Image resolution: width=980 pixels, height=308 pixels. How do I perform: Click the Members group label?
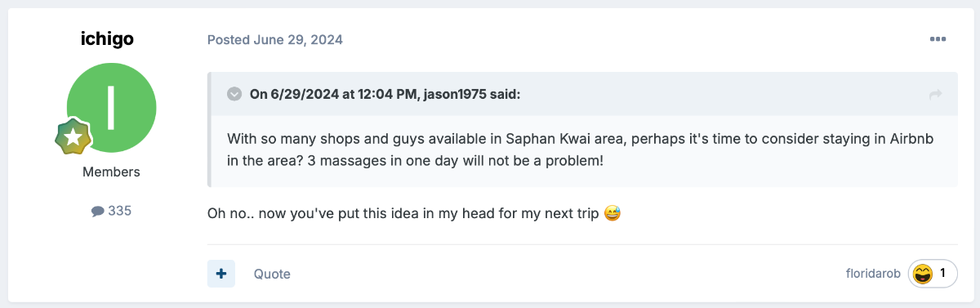click(111, 172)
